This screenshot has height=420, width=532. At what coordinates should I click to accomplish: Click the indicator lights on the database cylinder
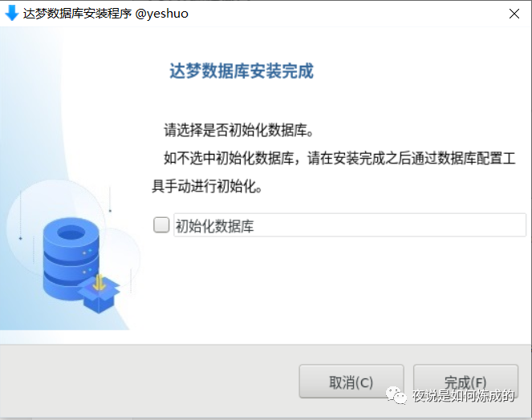87,252
